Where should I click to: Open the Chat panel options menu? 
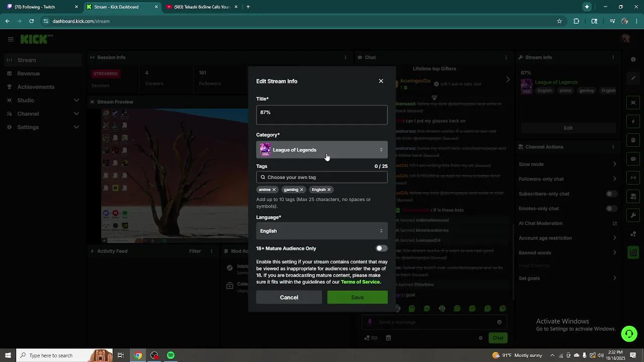click(x=506, y=57)
